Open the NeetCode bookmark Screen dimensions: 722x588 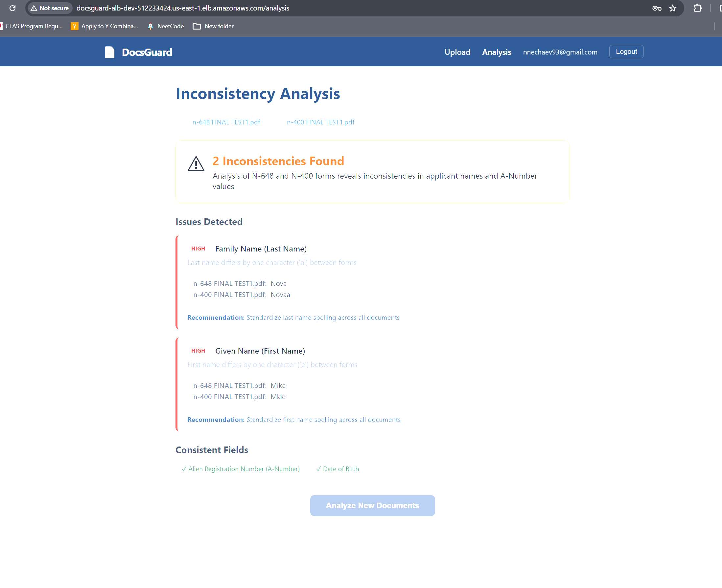[x=166, y=26]
